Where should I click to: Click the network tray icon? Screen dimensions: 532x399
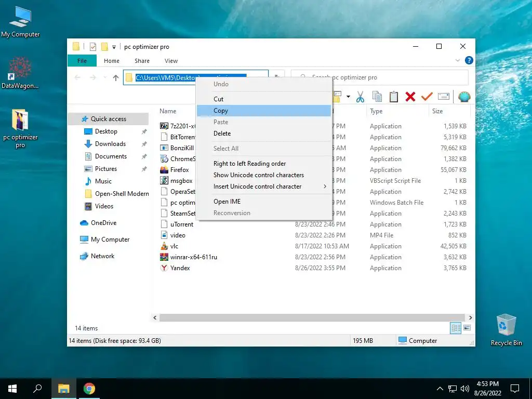pyautogui.click(x=453, y=389)
